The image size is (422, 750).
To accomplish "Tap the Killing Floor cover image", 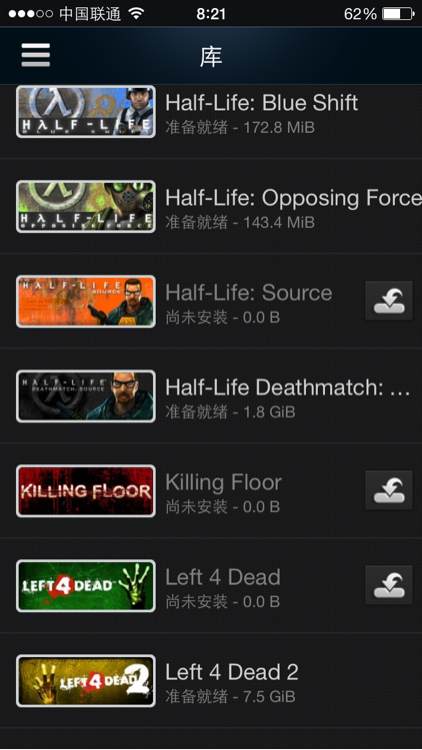I will tap(86, 491).
